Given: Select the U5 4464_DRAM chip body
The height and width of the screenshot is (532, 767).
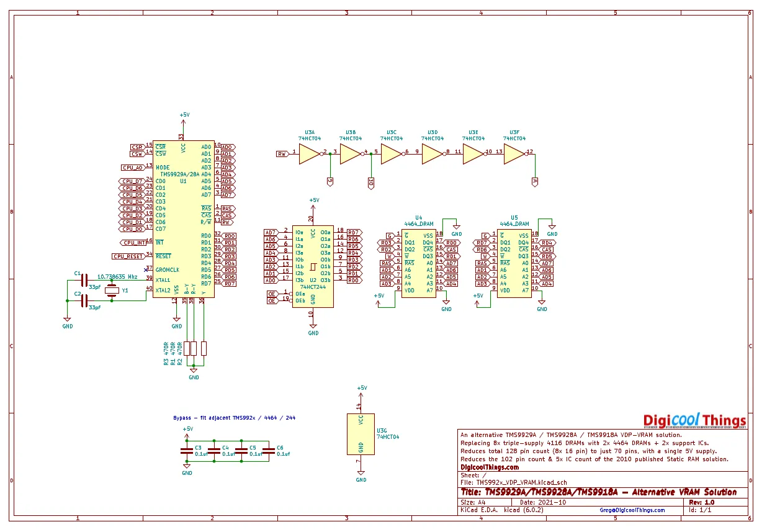Looking at the screenshot, I should point(514,263).
